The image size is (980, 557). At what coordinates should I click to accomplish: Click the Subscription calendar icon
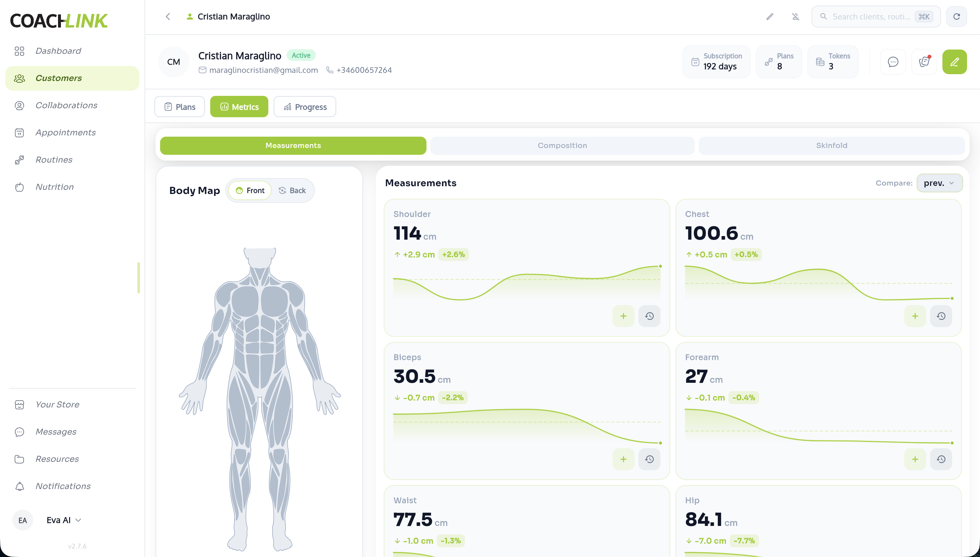point(695,62)
